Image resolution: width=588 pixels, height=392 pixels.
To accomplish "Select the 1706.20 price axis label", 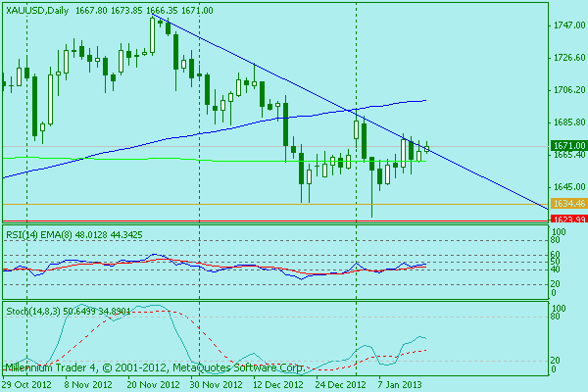I will point(563,90).
